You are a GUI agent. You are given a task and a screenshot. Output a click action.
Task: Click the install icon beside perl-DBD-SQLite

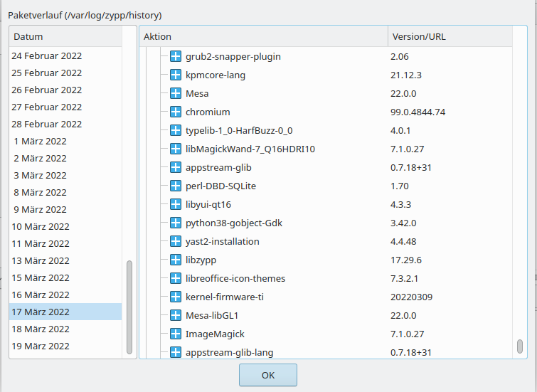tap(176, 186)
